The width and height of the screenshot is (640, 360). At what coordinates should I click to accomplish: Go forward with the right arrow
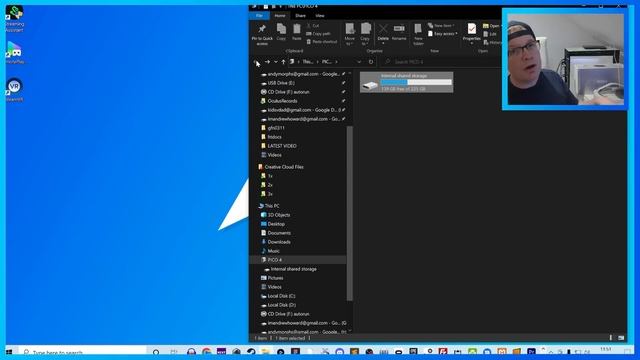267,62
